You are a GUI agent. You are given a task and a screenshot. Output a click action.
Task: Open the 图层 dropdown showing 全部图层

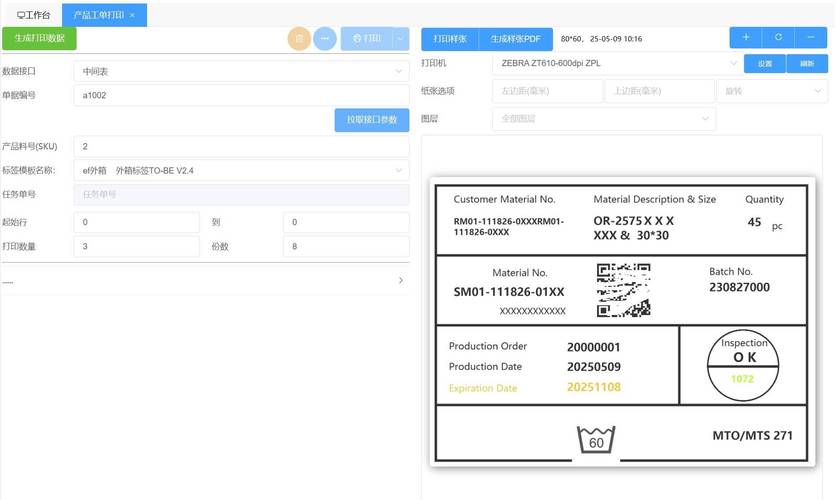(x=604, y=118)
